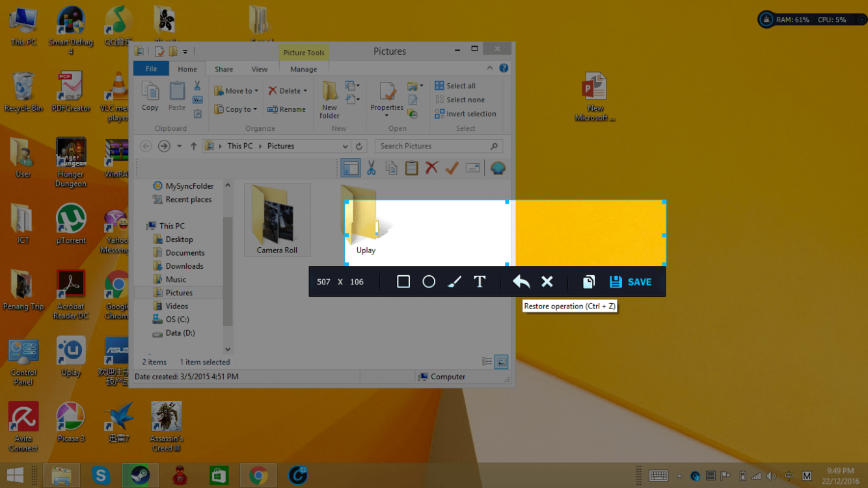Screen dimensions: 868x488
Task: Click the Restore operation undo arrow
Action: pos(521,282)
